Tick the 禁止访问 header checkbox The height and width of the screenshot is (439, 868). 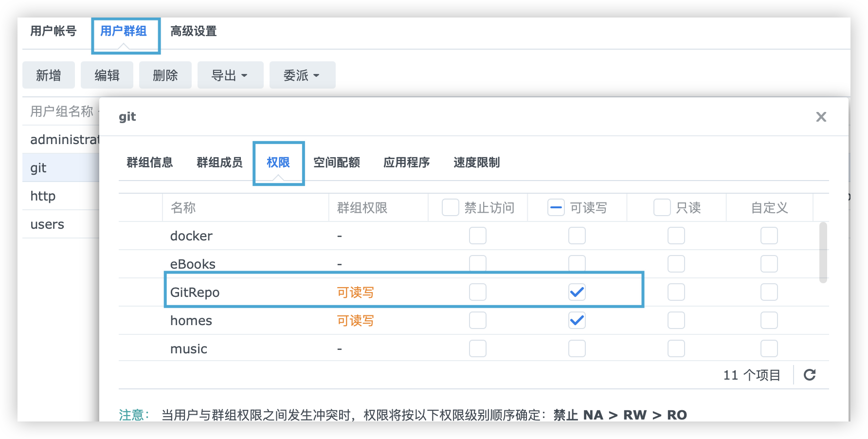click(x=450, y=207)
